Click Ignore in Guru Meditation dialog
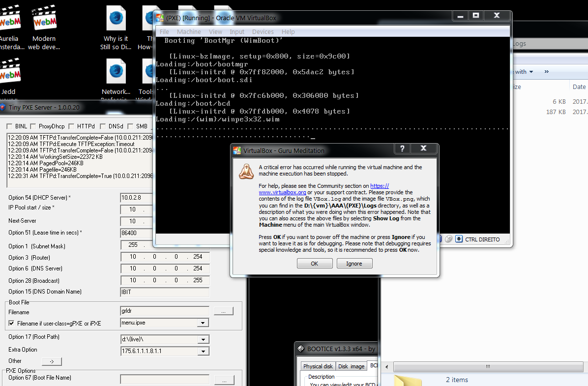Image resolution: width=588 pixels, height=386 pixels. coord(354,264)
